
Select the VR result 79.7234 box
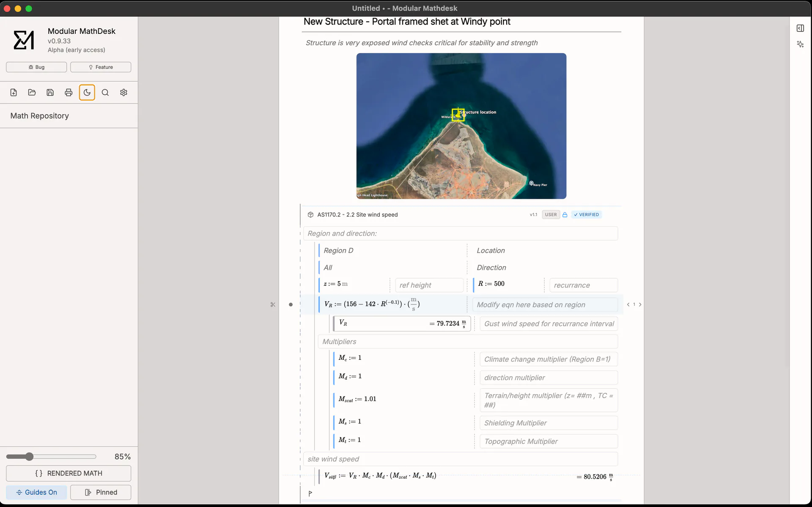click(402, 324)
